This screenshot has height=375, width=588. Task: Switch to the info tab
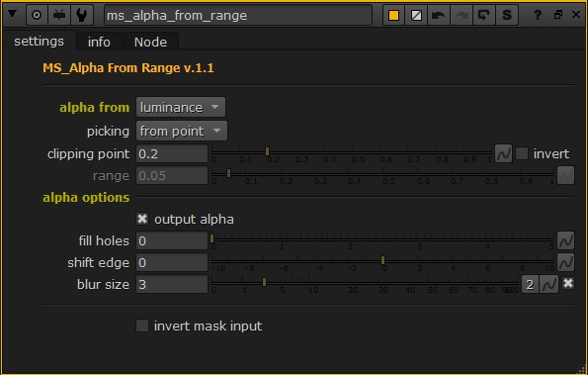(x=99, y=42)
